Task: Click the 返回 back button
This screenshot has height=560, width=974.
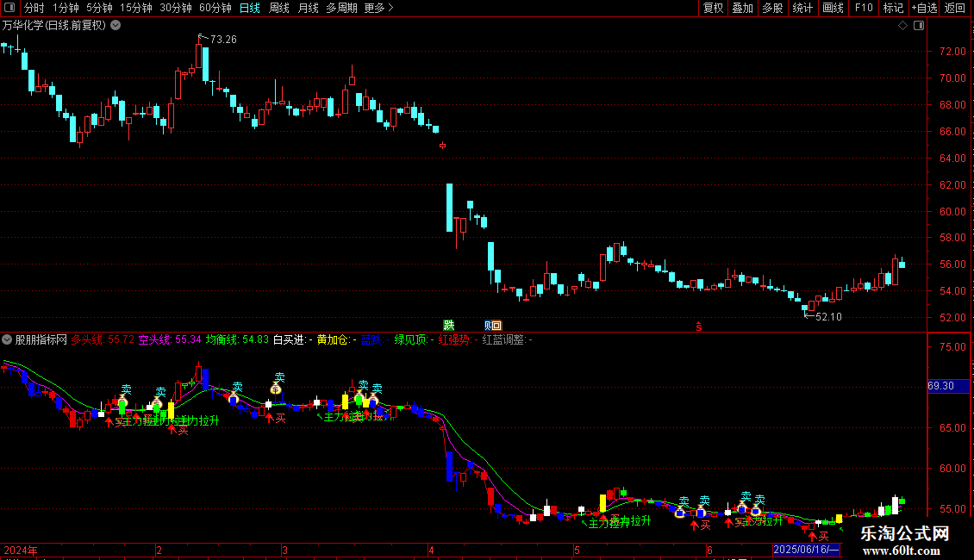Action: pos(955,8)
